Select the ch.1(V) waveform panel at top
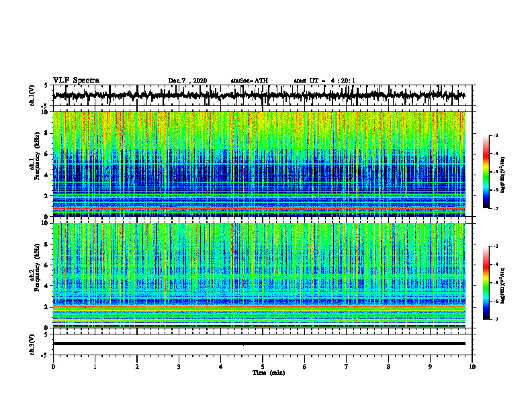532x411 pixels. 263,95
